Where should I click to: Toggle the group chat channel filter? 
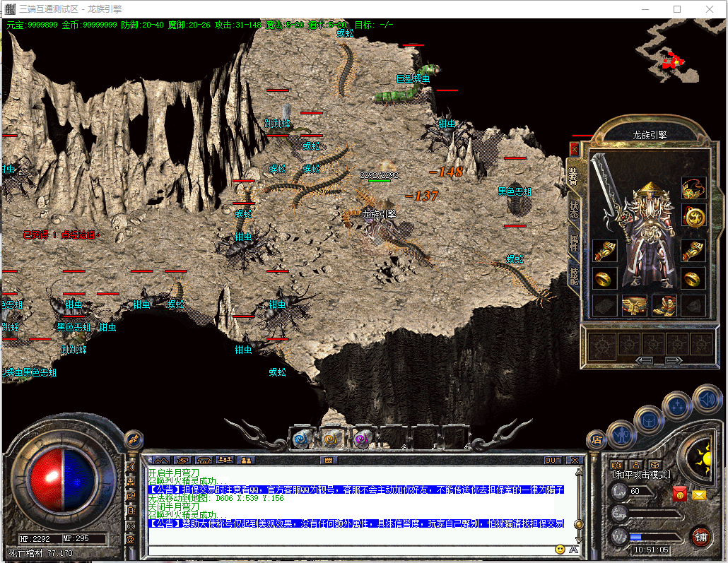131,482
